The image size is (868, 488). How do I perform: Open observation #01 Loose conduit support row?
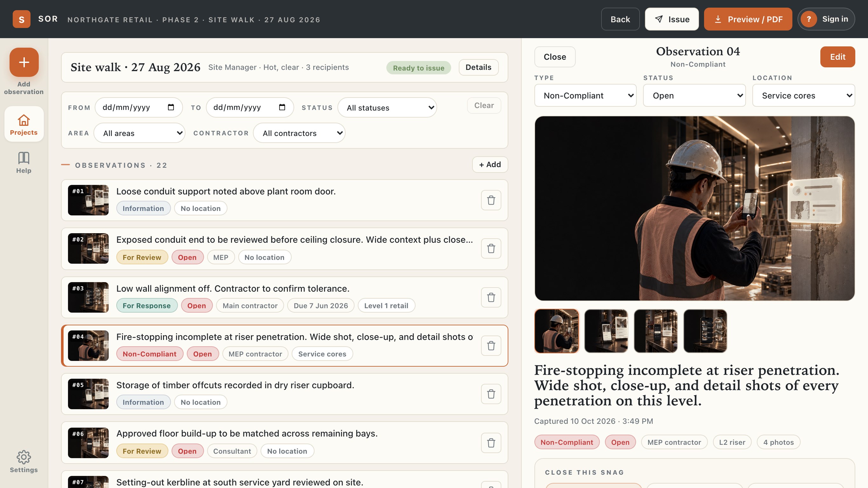pyautogui.click(x=284, y=200)
